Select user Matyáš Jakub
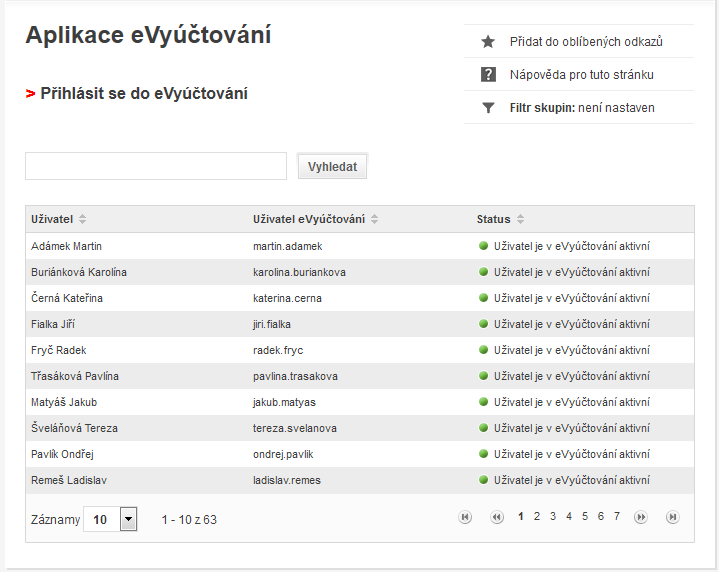 [64, 402]
